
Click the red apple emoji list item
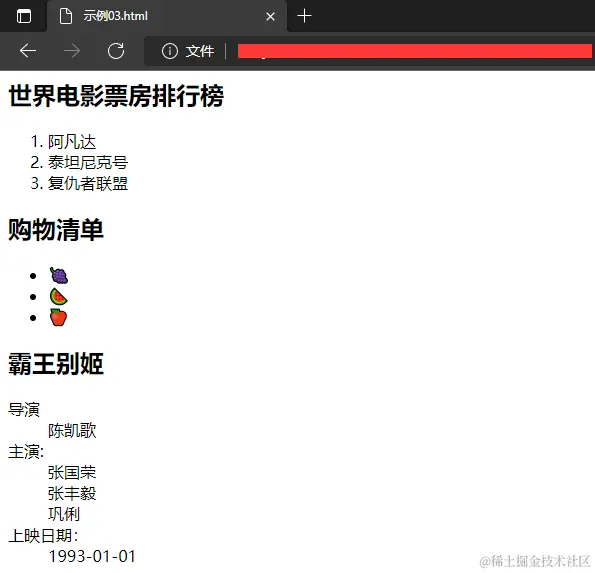tap(58, 317)
